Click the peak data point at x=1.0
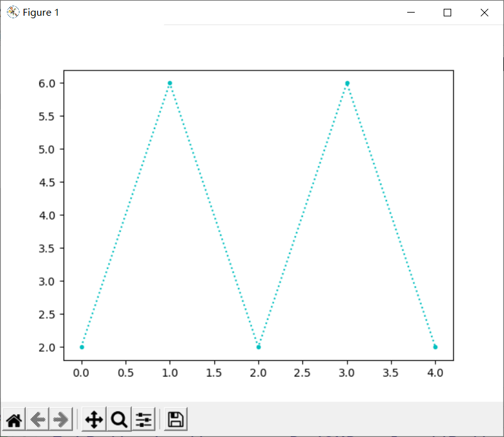Image resolution: width=504 pixels, height=437 pixels. [170, 83]
